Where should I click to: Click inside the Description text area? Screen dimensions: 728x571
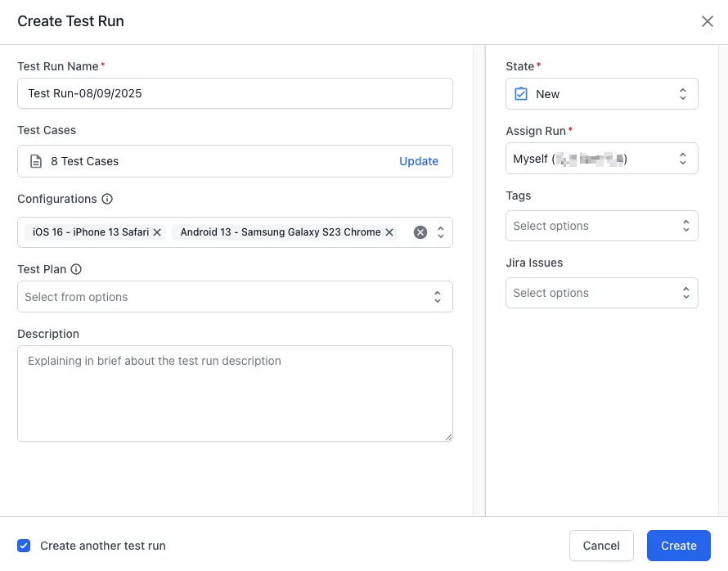point(235,393)
